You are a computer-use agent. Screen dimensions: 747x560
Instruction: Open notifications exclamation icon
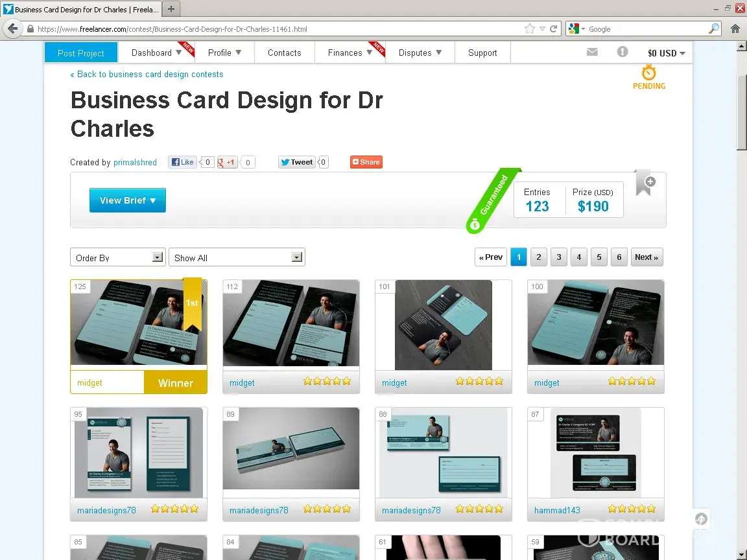pyautogui.click(x=622, y=51)
